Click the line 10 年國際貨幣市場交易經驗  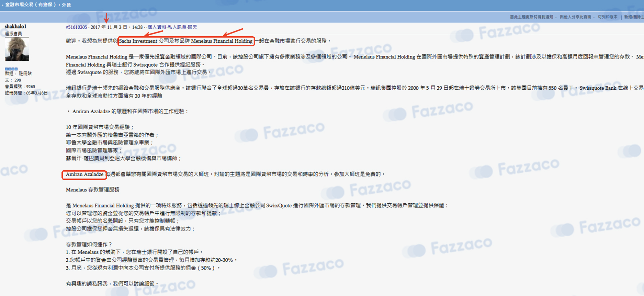click(x=100, y=127)
